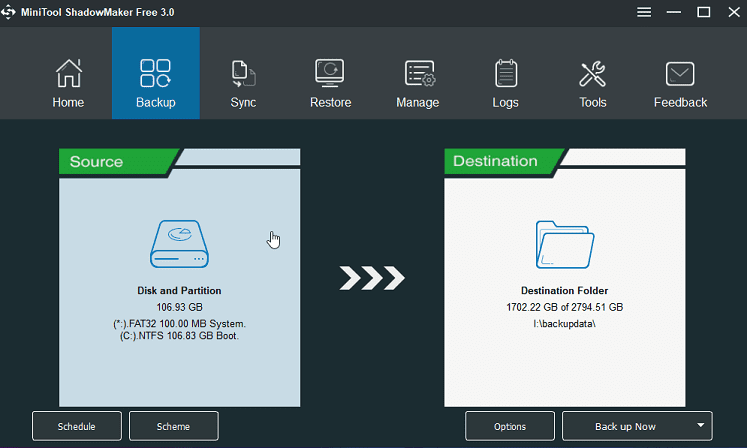Click the NTFS 106.83 GB Boot line

tap(179, 336)
